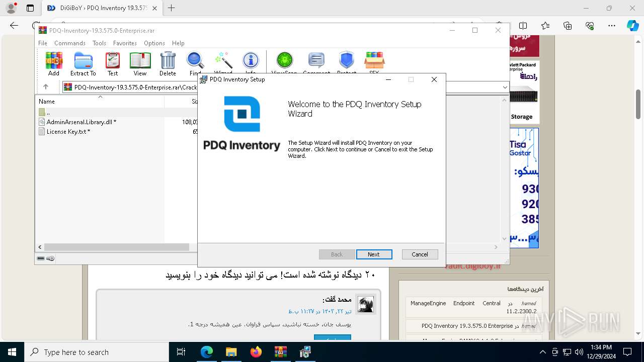The width and height of the screenshot is (644, 362).
Task: Click the Add icon in WinRAR toolbar
Action: (54, 64)
